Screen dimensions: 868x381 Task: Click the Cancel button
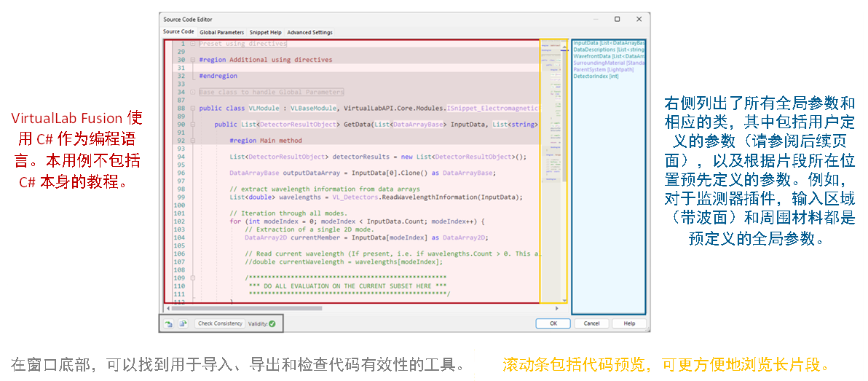tap(591, 323)
